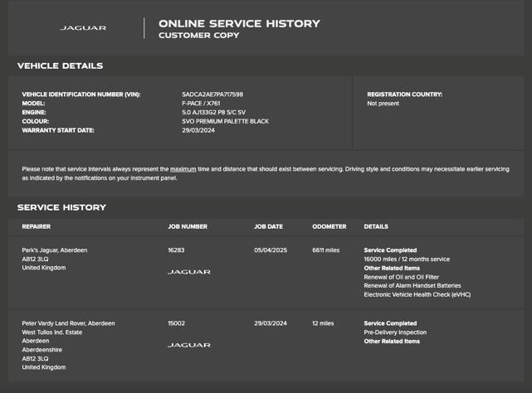The width and height of the screenshot is (532, 393).
Task: Click the underlined word 'maximum' in the note
Action: point(183,169)
